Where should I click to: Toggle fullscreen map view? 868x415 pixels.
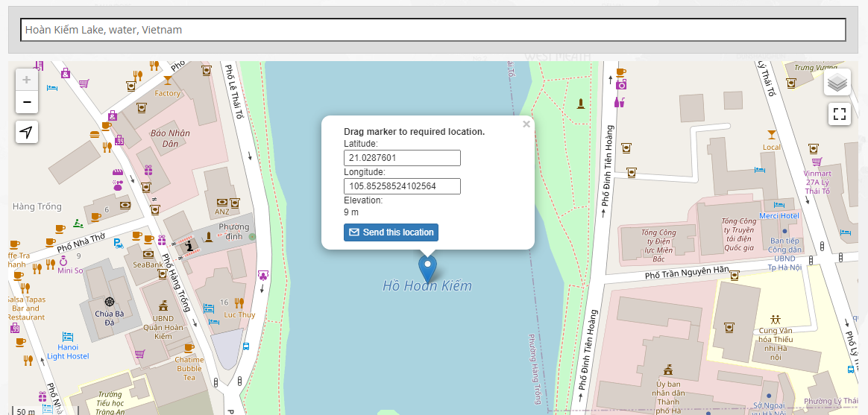point(840,114)
